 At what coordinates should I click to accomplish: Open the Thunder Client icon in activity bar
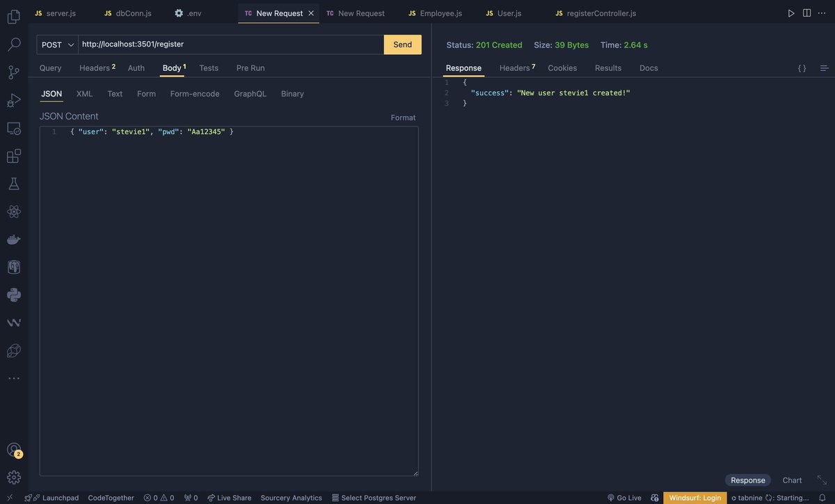(x=13, y=350)
